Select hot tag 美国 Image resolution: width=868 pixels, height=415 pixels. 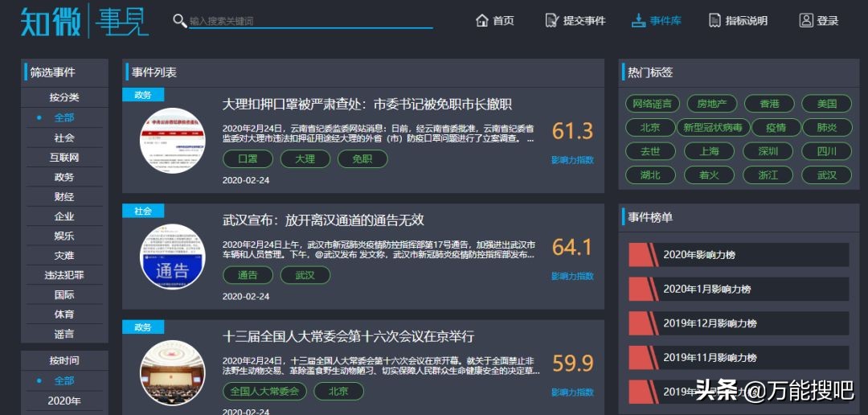827,104
